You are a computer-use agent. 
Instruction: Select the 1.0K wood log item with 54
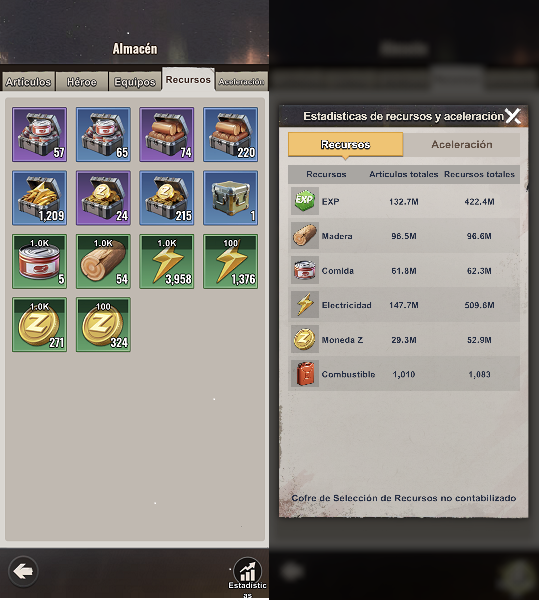(x=103, y=261)
